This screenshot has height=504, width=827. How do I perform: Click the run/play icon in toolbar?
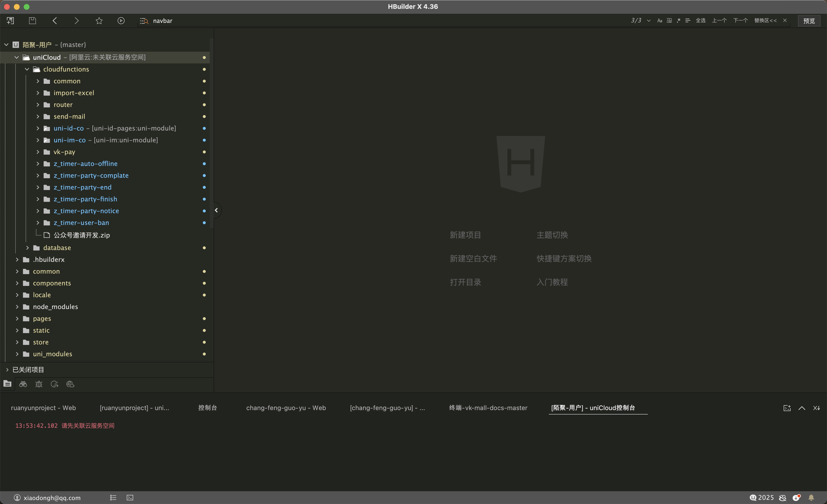(121, 21)
